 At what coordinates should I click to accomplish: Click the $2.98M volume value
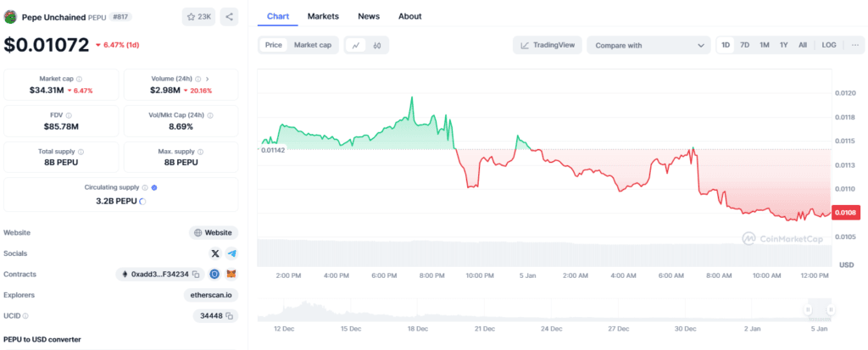(164, 91)
